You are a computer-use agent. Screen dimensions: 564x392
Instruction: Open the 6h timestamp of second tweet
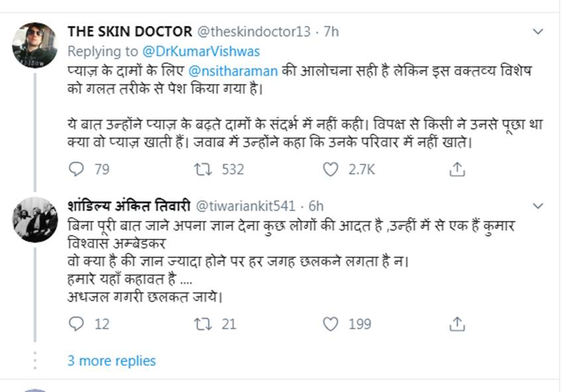[315, 206]
